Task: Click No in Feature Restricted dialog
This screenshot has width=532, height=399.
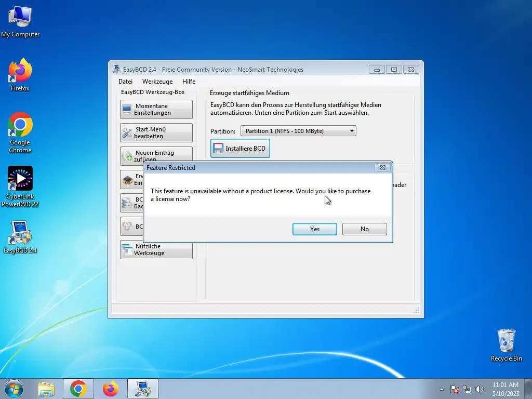Action: point(364,229)
